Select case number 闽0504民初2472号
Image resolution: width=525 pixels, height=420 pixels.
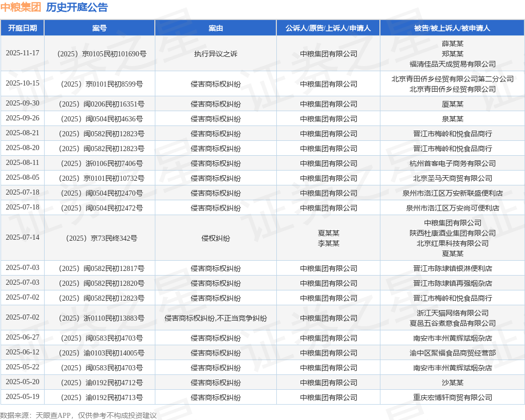pos(102,208)
